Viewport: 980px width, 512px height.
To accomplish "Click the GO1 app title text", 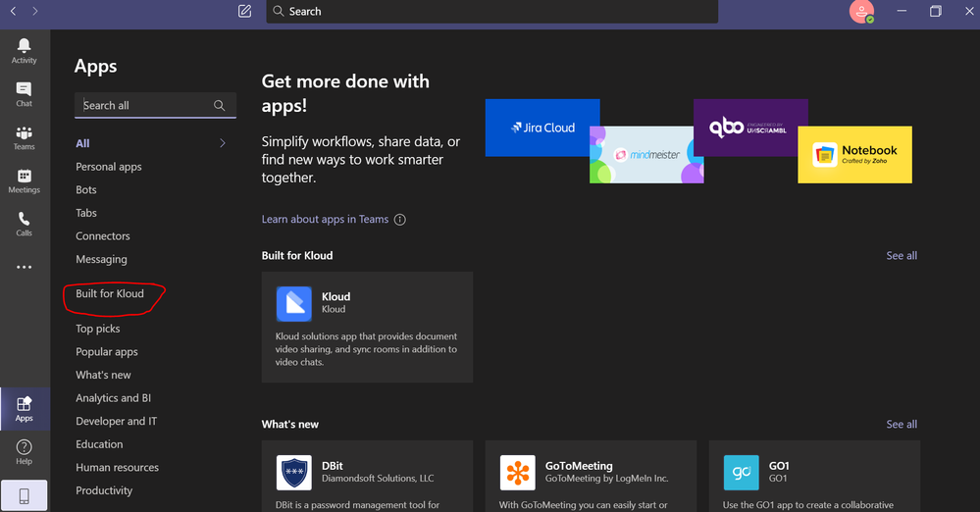I will [x=779, y=466].
